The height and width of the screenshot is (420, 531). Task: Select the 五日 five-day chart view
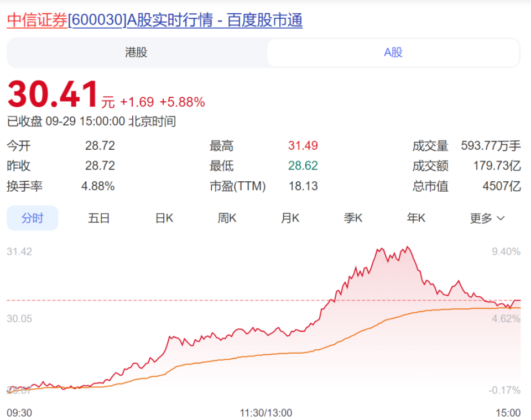tap(98, 218)
